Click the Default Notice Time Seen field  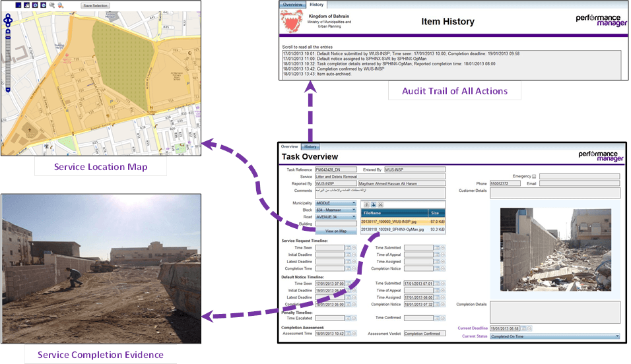(330, 284)
